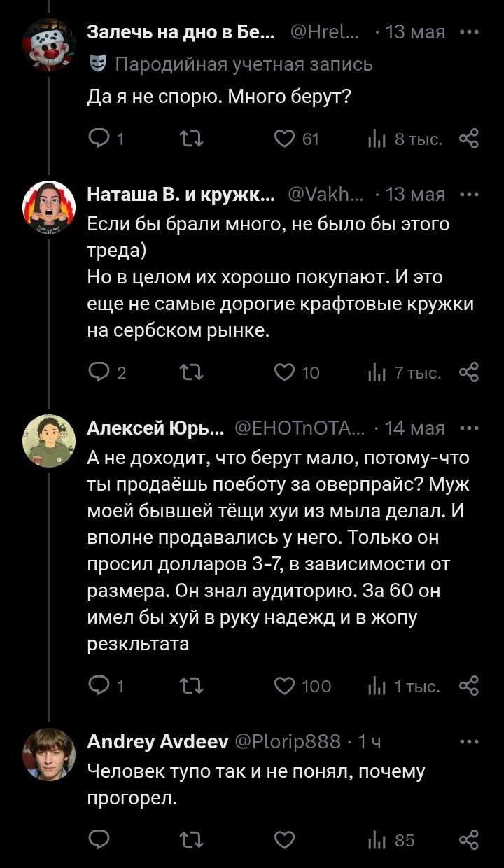Share Andrey Avdeev's tweet
Viewport: 504px width, 868px height.
pyautogui.click(x=468, y=839)
